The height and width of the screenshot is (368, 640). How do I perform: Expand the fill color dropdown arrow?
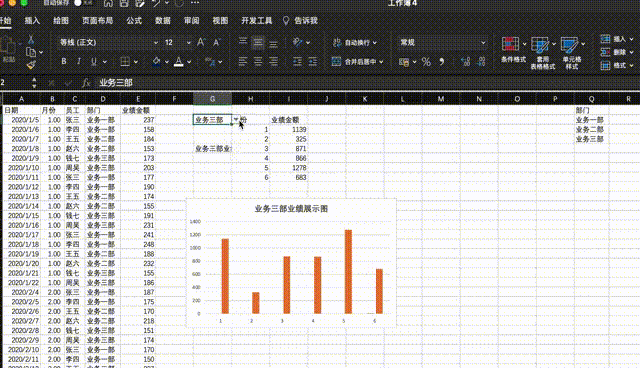(167, 62)
